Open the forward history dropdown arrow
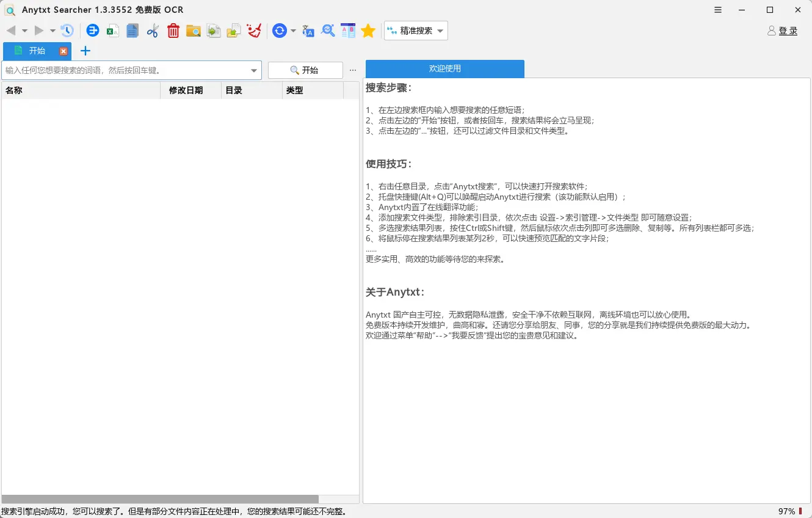 [53, 31]
